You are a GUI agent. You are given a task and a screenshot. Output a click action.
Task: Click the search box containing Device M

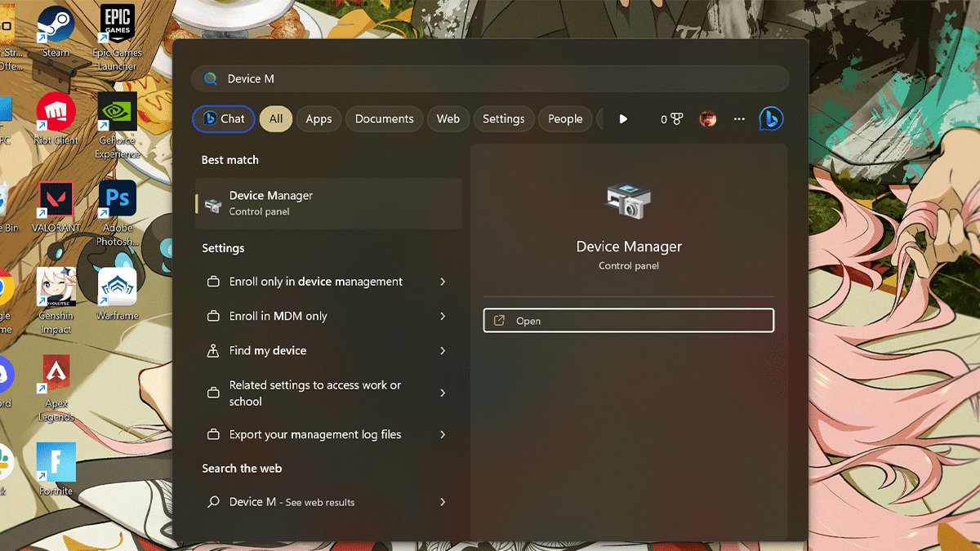[x=490, y=78]
